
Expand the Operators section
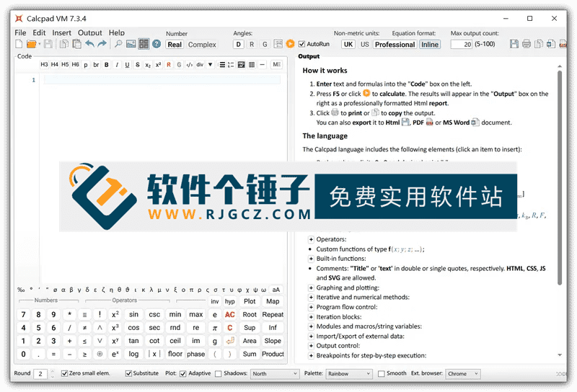pos(311,239)
